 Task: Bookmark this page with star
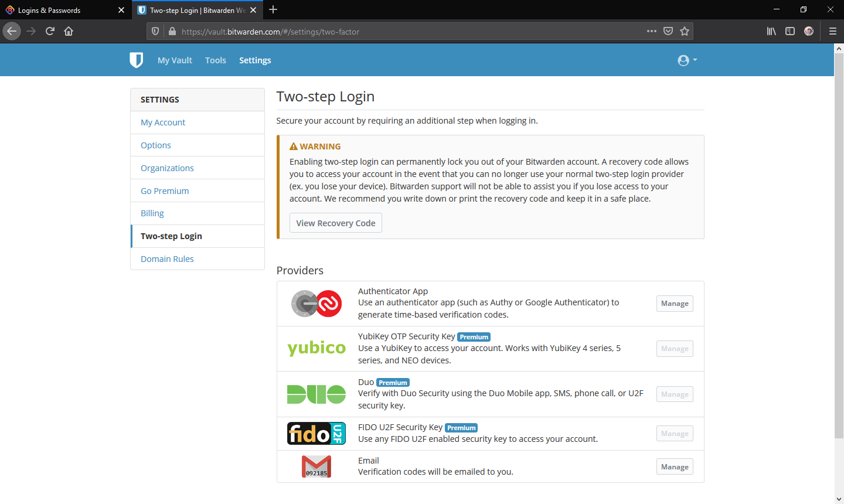click(685, 31)
